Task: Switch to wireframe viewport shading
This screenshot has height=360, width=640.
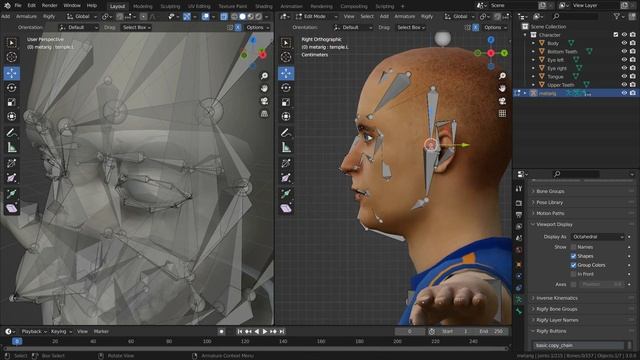Action: (x=235, y=16)
